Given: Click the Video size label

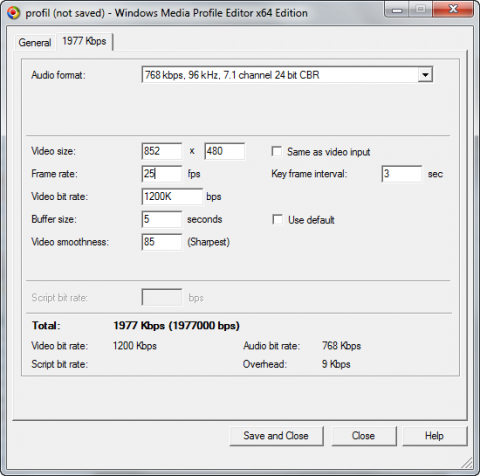Looking at the screenshot, I should (53, 151).
